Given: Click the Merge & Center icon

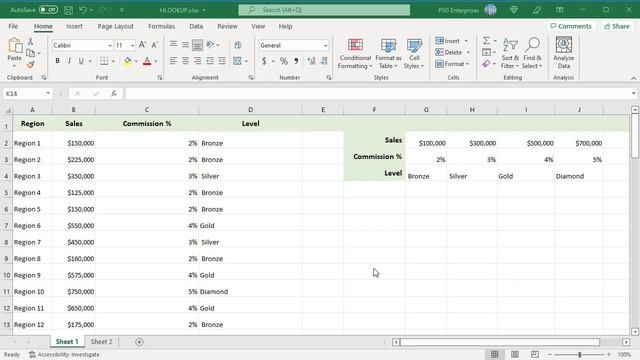Looking at the screenshot, I should (237, 61).
